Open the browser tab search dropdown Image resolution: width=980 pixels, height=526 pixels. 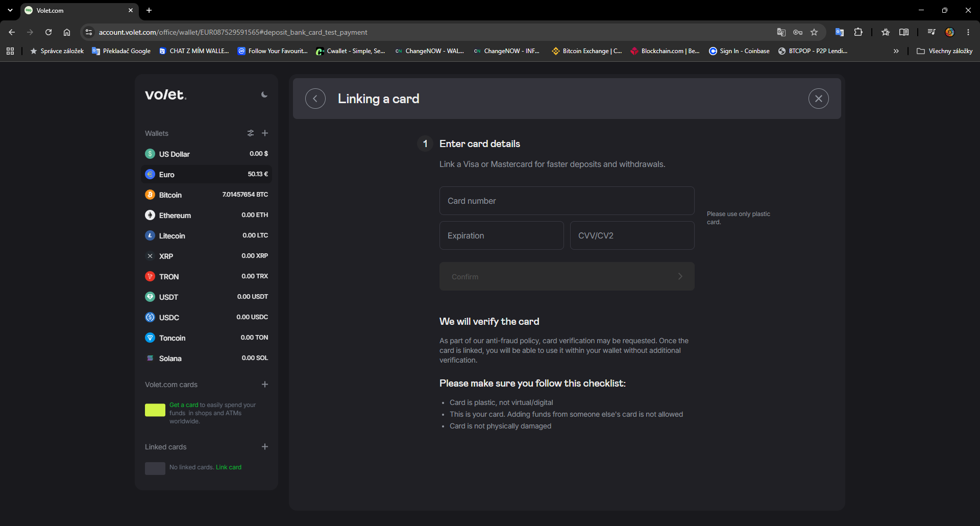pos(10,10)
